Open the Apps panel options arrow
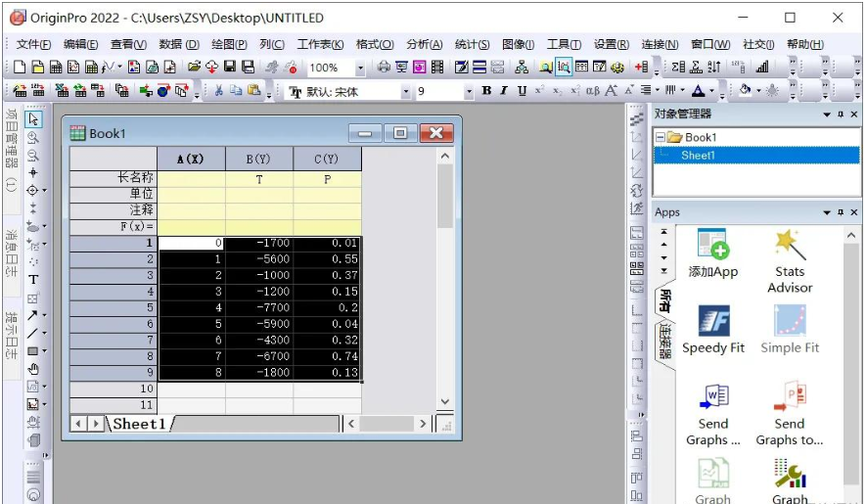 click(x=827, y=212)
